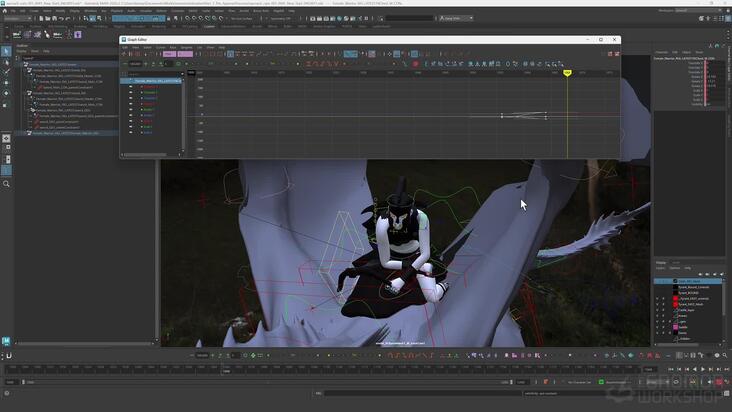Pick the Paint Selection tool
Image resolution: width=732 pixels, height=412 pixels.
coord(6,72)
